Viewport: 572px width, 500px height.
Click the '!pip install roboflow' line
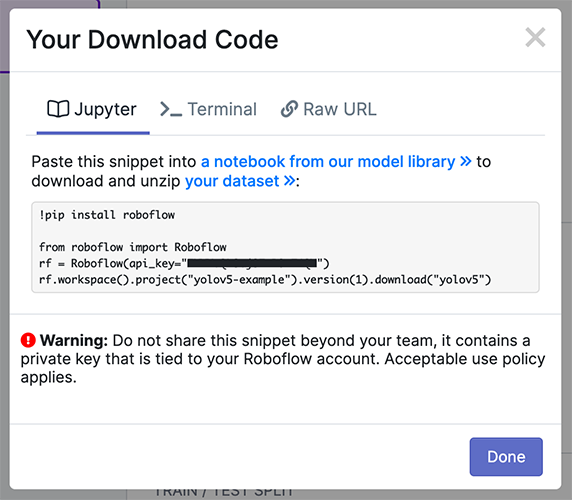click(x=107, y=215)
